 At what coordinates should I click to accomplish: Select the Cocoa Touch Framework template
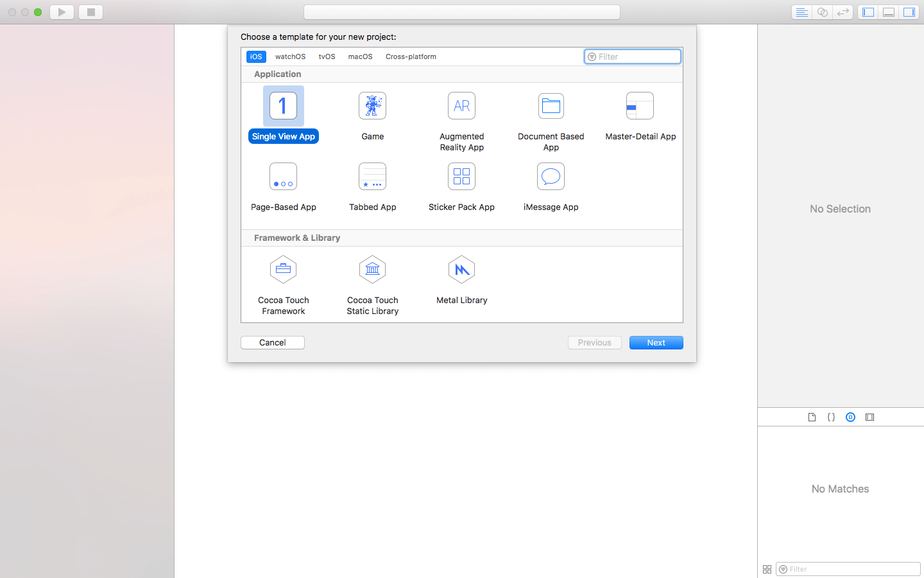(x=283, y=270)
